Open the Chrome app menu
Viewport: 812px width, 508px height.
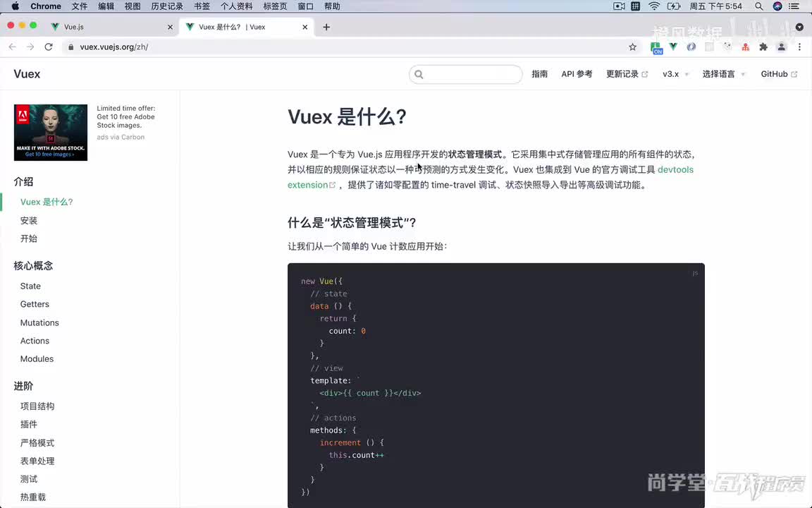pos(46,6)
